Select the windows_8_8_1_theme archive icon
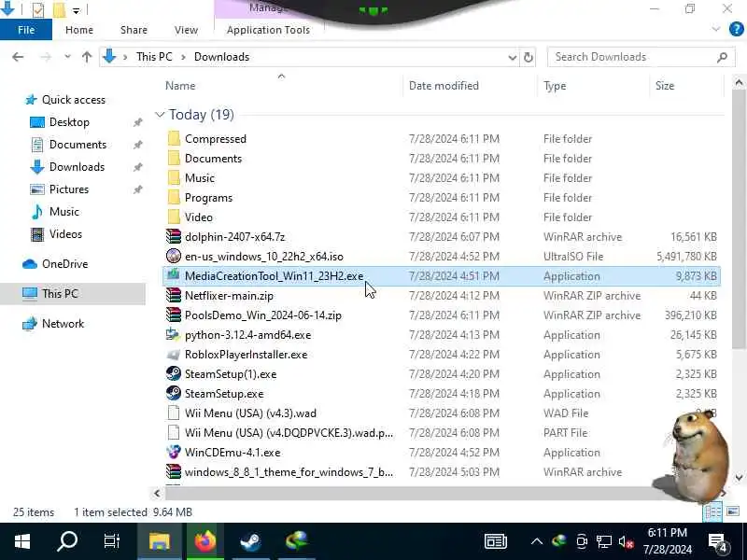Screen dimensions: 747x560 [174, 471]
